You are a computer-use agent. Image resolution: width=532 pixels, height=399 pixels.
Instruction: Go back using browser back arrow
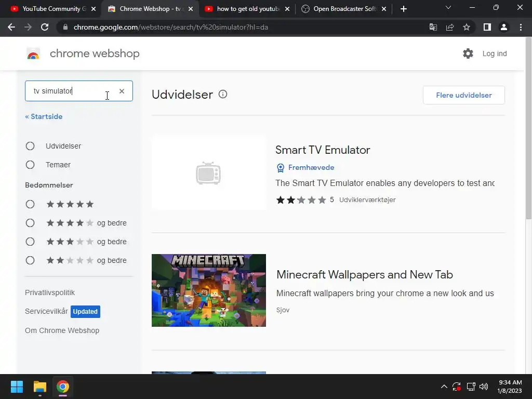pos(11,27)
